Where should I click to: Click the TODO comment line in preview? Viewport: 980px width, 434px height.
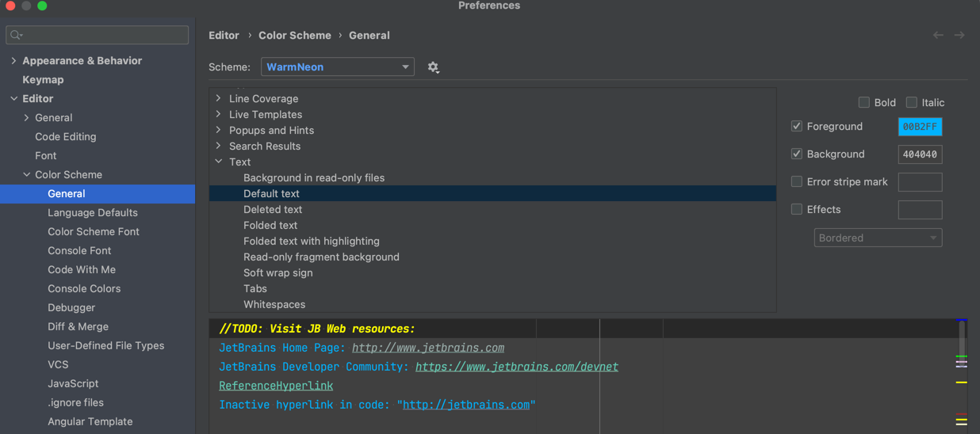pos(317,329)
